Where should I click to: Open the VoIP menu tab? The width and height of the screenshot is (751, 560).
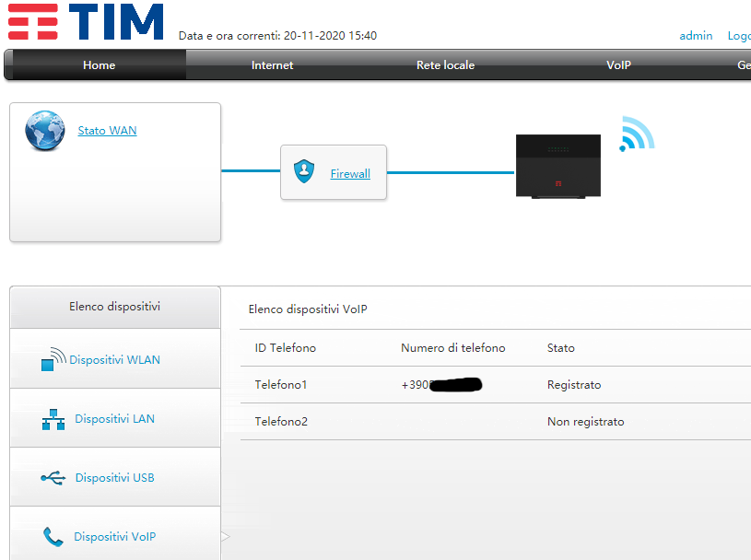click(x=618, y=65)
